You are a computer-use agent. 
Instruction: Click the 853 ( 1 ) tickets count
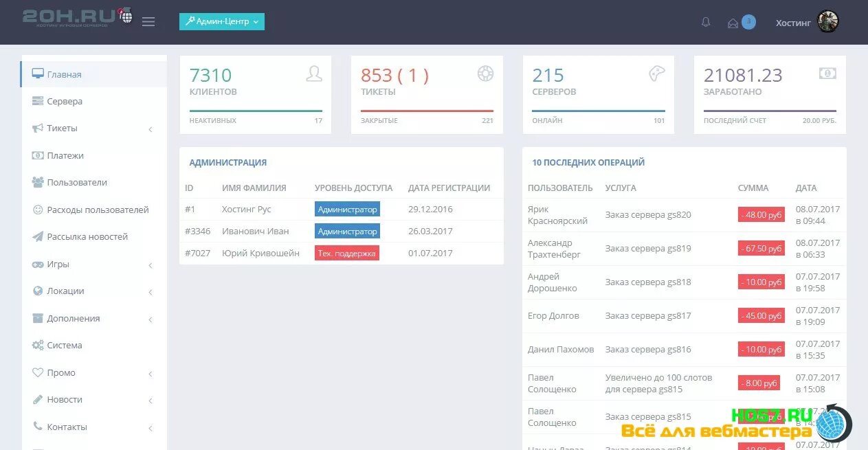click(394, 75)
